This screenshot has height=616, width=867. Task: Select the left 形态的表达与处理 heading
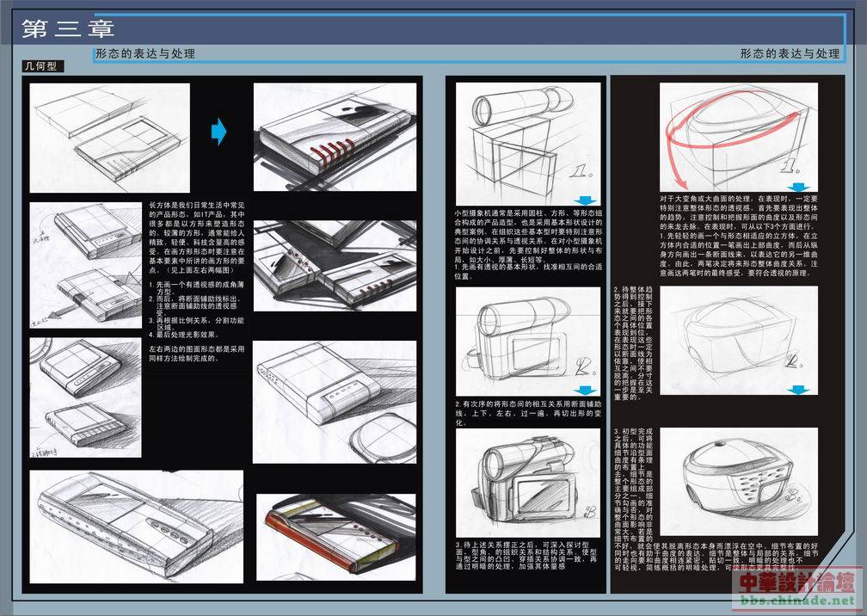(145, 53)
